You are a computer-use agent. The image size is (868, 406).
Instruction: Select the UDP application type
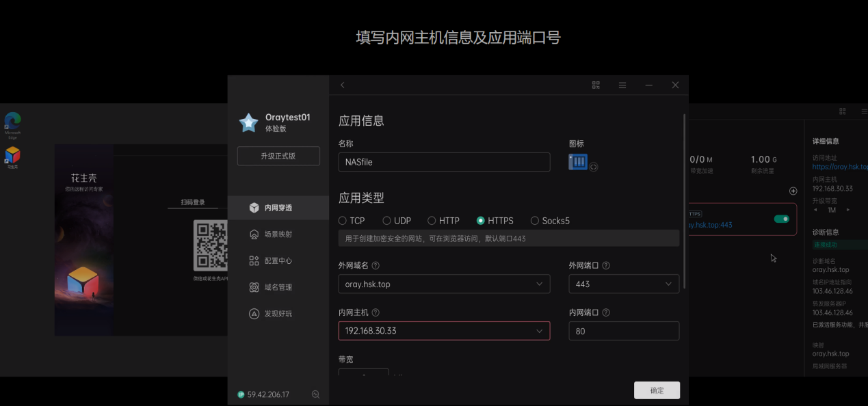397,221
